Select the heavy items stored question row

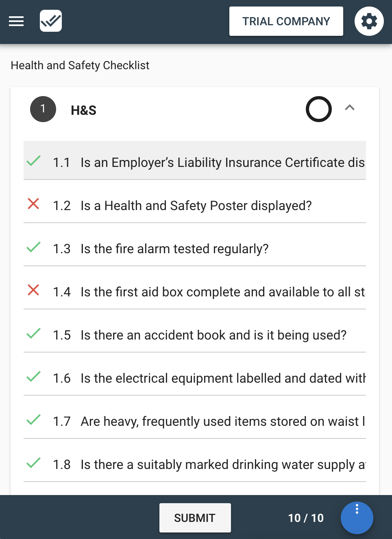click(x=223, y=421)
